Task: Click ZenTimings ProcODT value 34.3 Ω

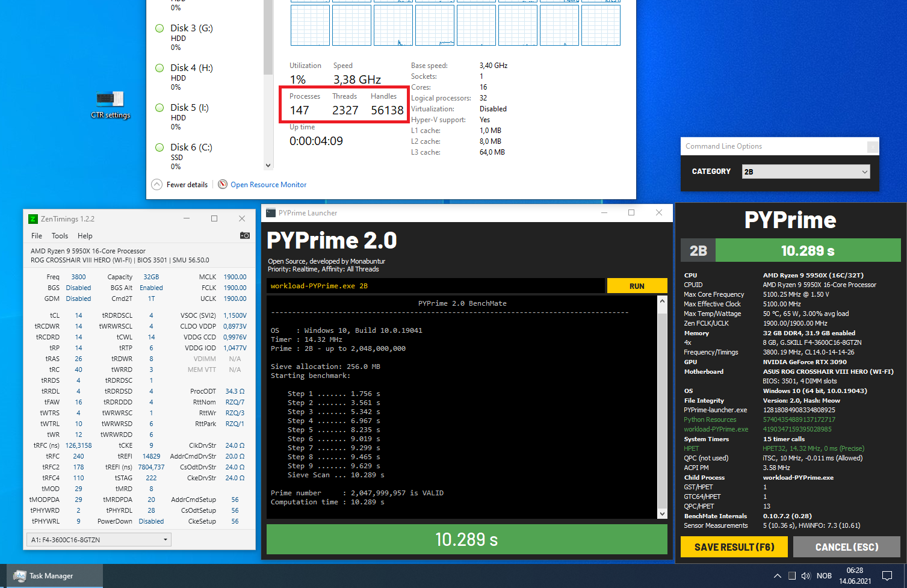Action: 235,391
